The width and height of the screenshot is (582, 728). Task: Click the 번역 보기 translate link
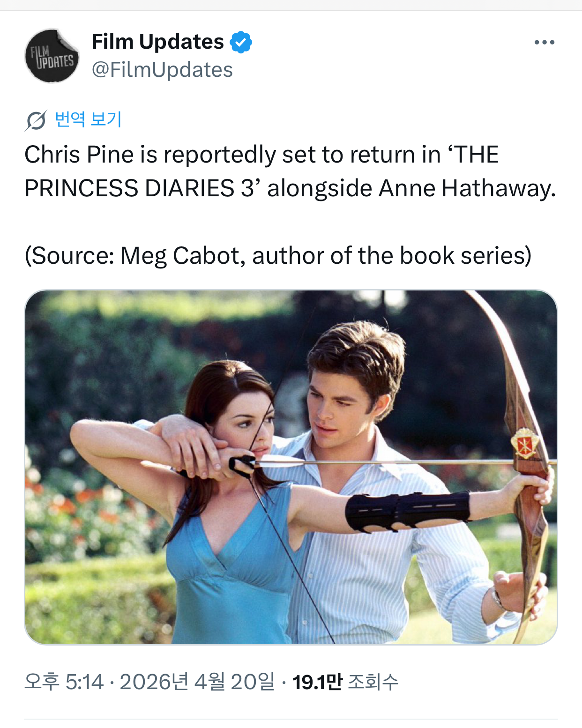pyautogui.click(x=88, y=119)
